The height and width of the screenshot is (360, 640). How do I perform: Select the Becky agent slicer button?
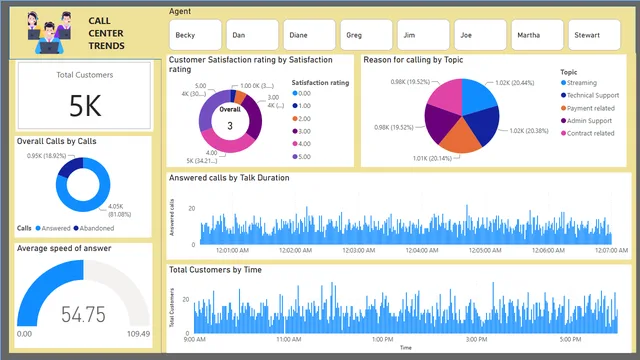(x=195, y=35)
